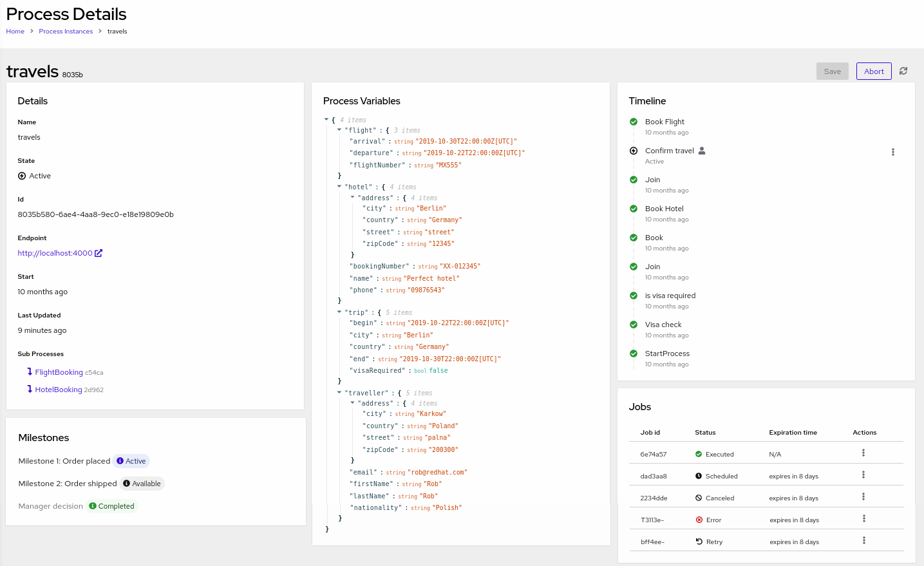Click the Expiration time column header
Viewport: 924px width, 566px height.
[793, 433]
